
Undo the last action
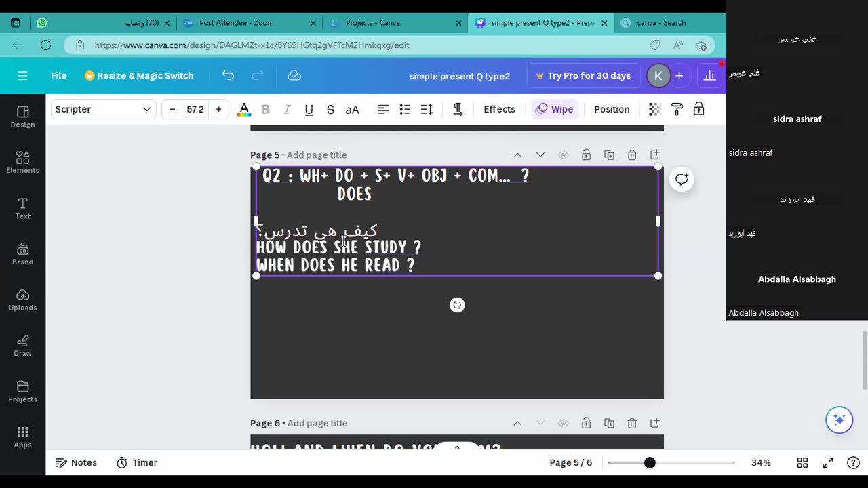click(228, 76)
